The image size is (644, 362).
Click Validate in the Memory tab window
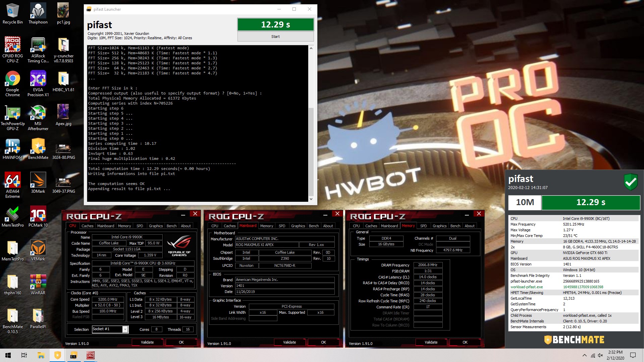431,342
